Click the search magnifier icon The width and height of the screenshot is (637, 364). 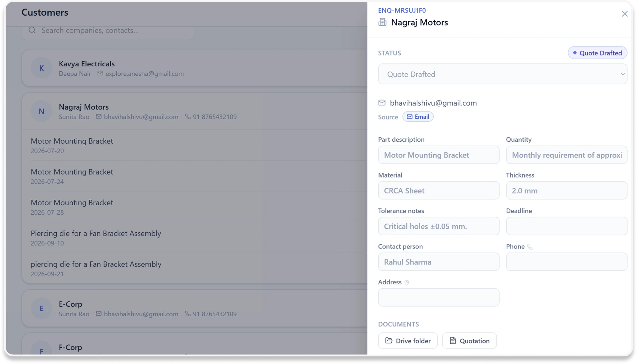(x=32, y=30)
